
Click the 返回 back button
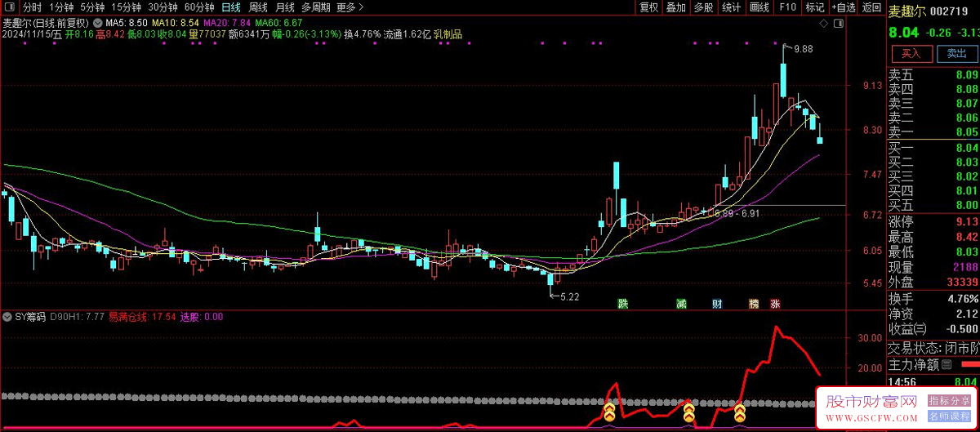(872, 7)
